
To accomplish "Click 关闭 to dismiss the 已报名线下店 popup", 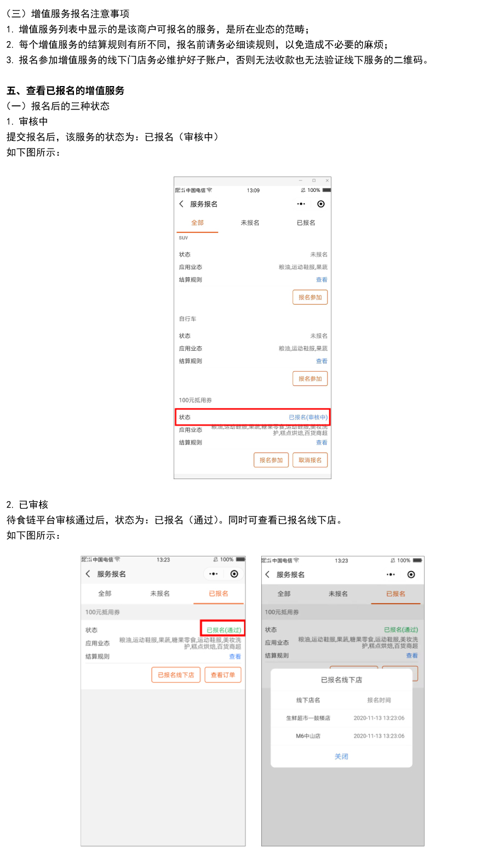I will 341,756.
